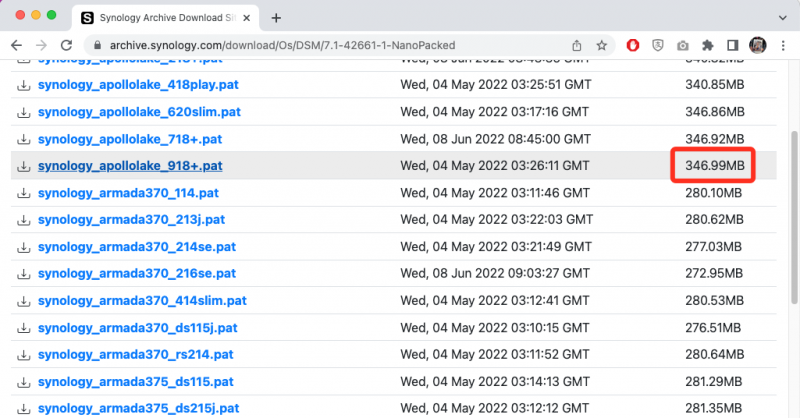Click download icon beside synology_armada370_114.pat
Viewport: 800px width, 418px height.
[23, 192]
